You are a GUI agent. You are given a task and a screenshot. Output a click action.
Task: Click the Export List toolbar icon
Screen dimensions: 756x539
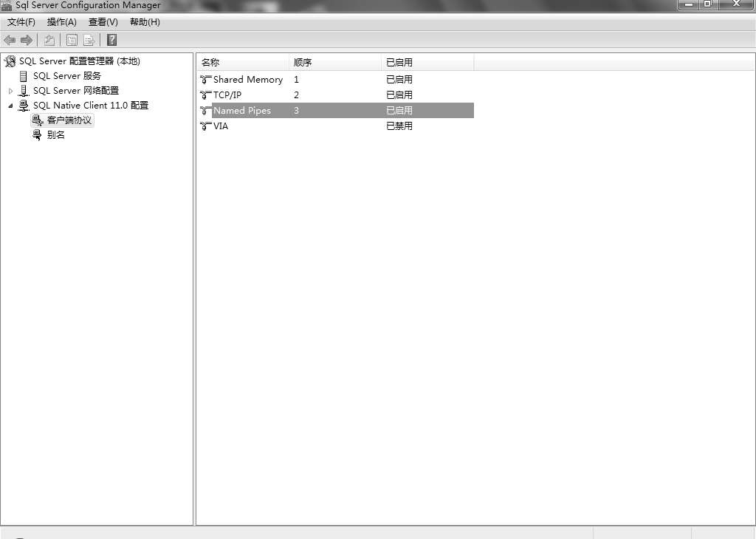point(89,41)
